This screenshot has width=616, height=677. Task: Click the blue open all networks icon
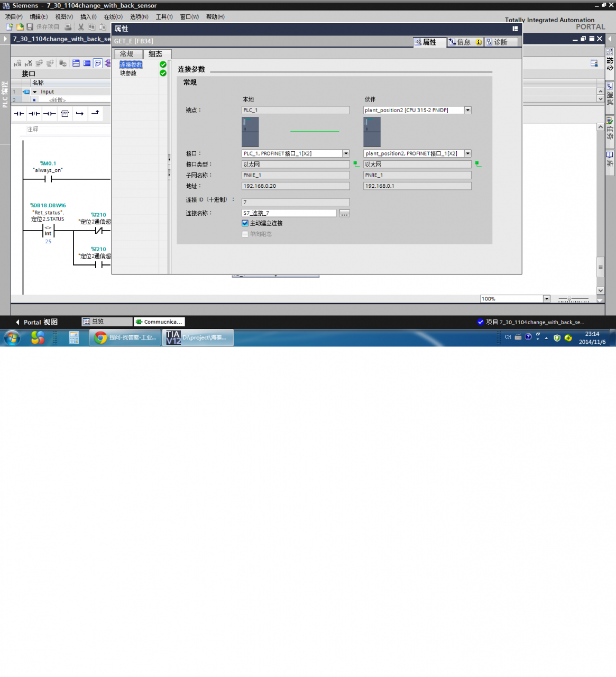click(76, 63)
